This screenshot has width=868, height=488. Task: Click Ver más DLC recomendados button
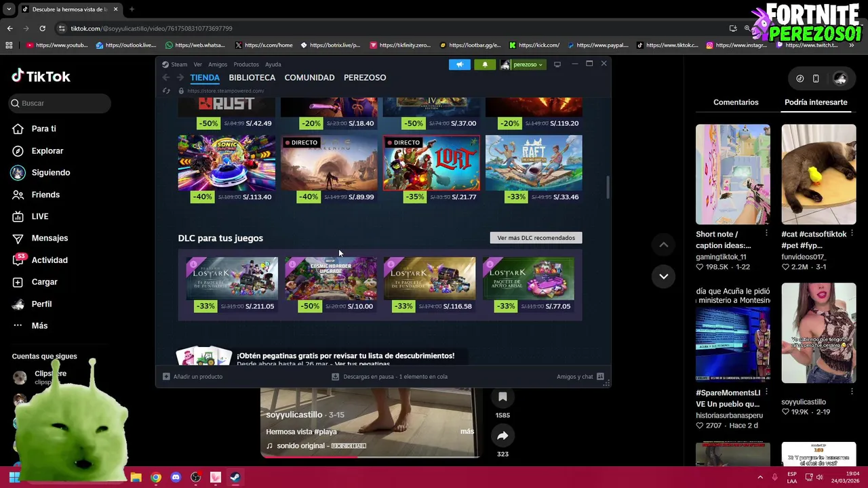(x=536, y=238)
